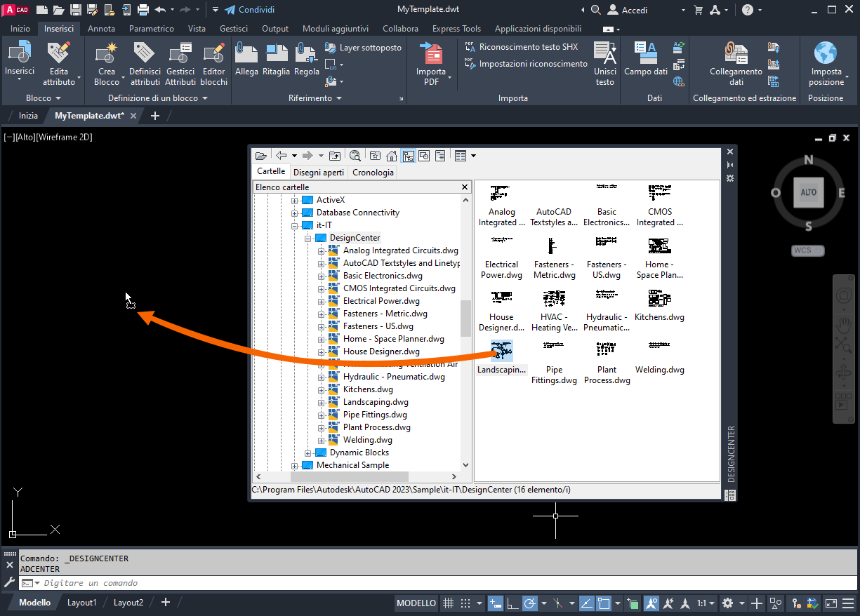Viewport: 860px width, 616px height.
Task: Click the Unisci testo tool
Action: coord(604,64)
